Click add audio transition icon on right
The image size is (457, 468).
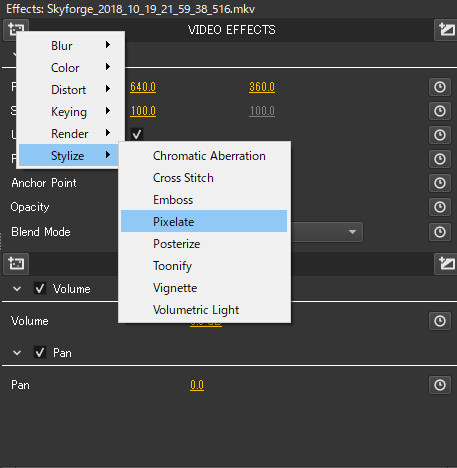coord(446,264)
